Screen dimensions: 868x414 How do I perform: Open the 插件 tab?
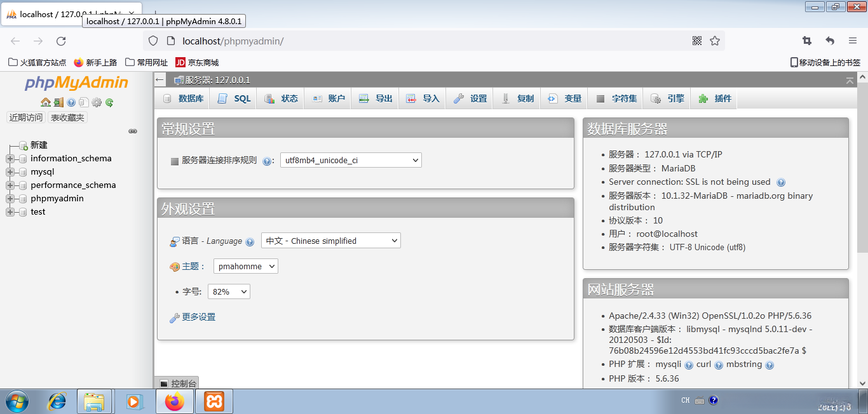pyautogui.click(x=714, y=98)
